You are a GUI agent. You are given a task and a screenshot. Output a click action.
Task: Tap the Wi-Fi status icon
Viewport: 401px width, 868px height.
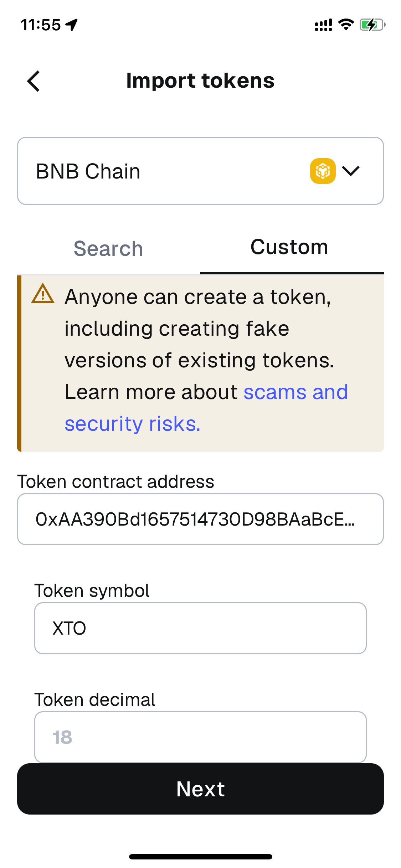(345, 25)
